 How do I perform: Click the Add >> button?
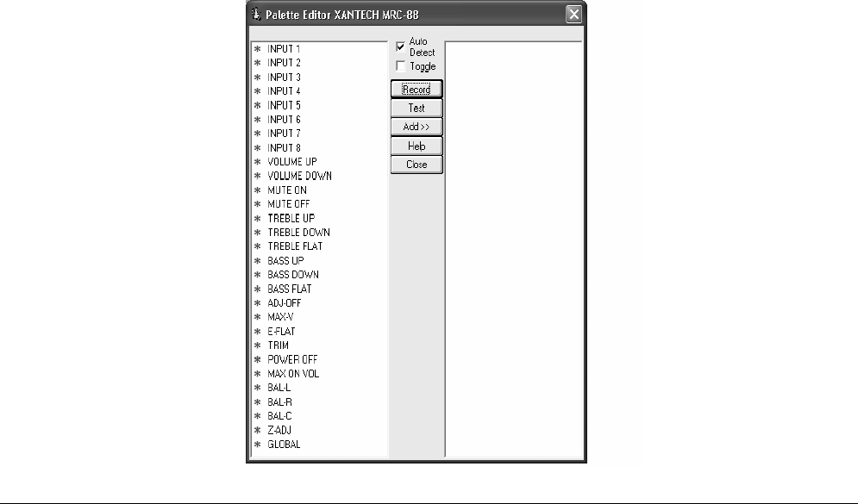click(416, 127)
